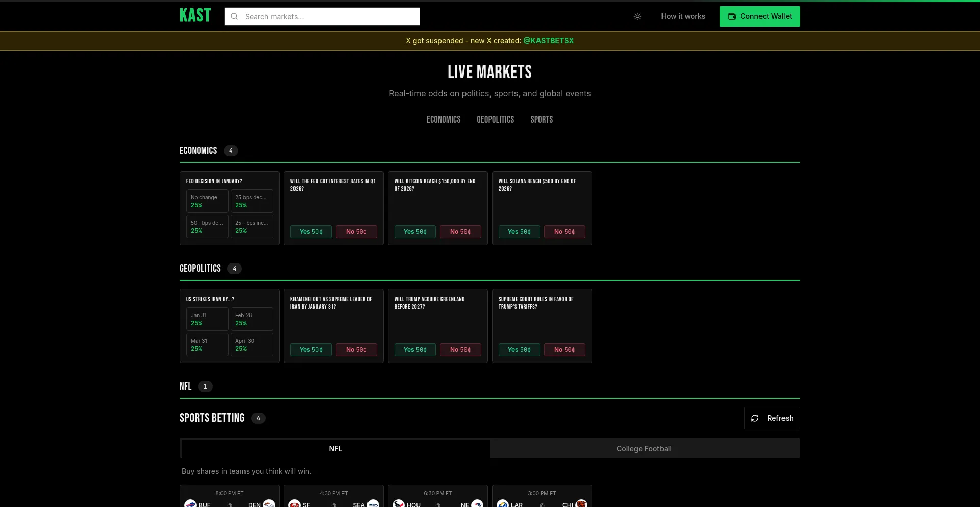Select the 49ers logo in the 4:30 game
The width and height of the screenshot is (980, 507).
(x=295, y=504)
